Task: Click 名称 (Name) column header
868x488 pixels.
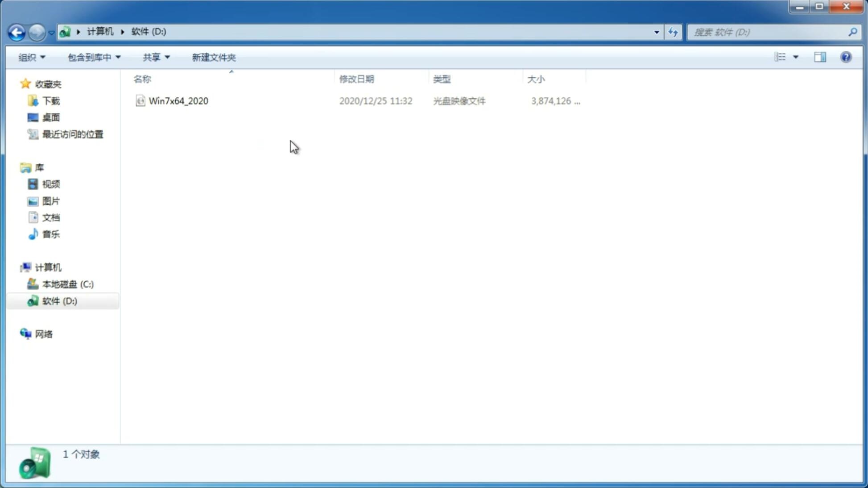Action: [x=142, y=78]
